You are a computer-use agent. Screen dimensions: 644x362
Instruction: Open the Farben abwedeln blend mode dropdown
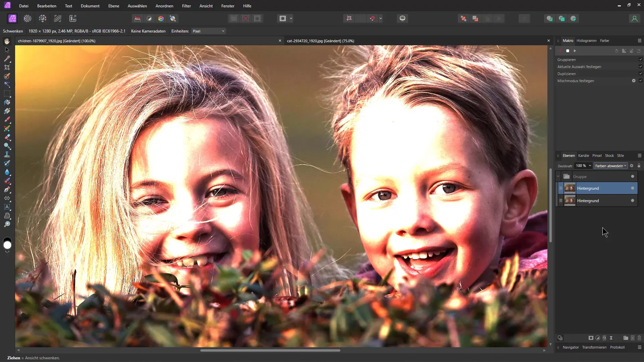click(x=610, y=166)
